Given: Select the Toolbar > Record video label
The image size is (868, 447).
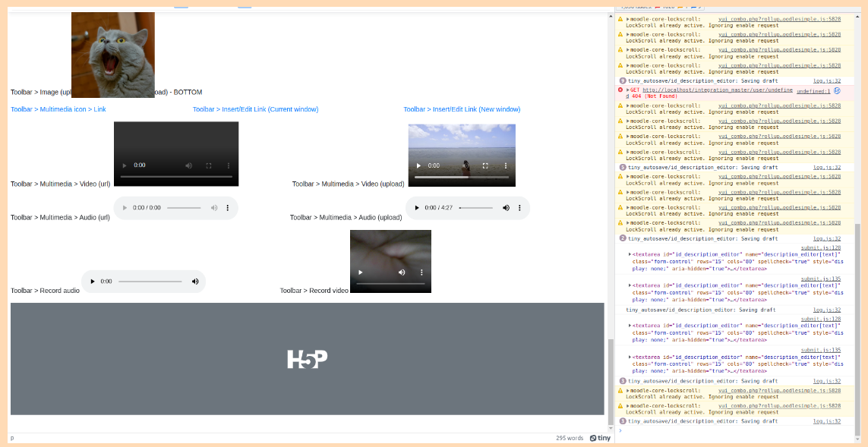Looking at the screenshot, I should point(314,291).
